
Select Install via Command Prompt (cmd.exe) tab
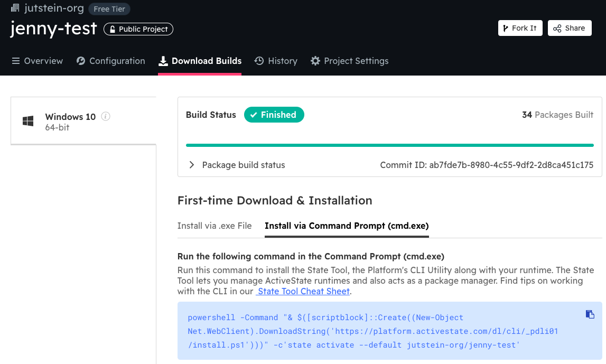click(347, 226)
